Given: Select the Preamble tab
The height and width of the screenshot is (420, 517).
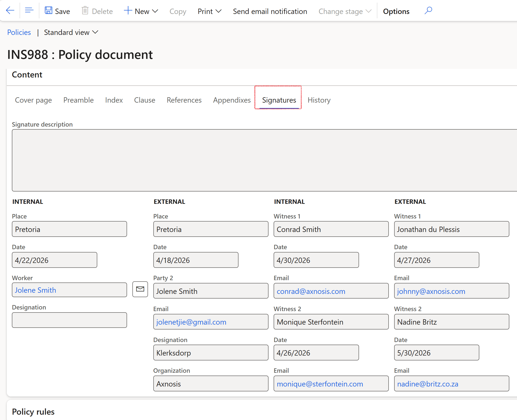Looking at the screenshot, I should (78, 100).
